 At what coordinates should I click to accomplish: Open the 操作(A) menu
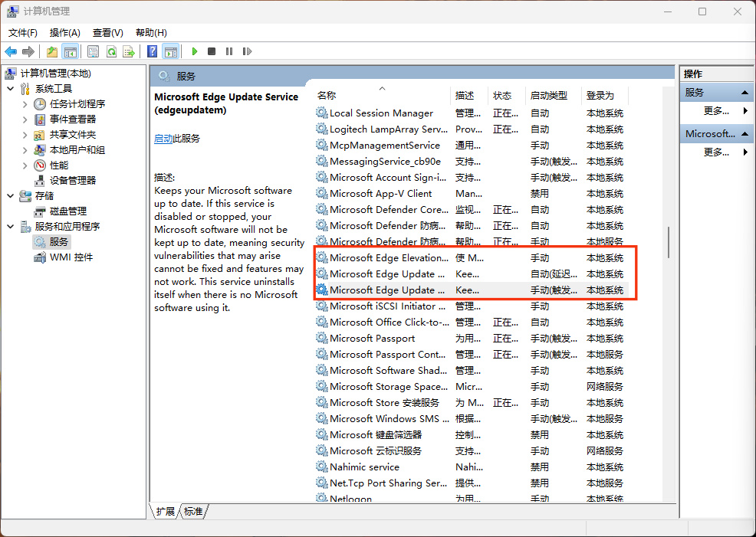[x=64, y=33]
